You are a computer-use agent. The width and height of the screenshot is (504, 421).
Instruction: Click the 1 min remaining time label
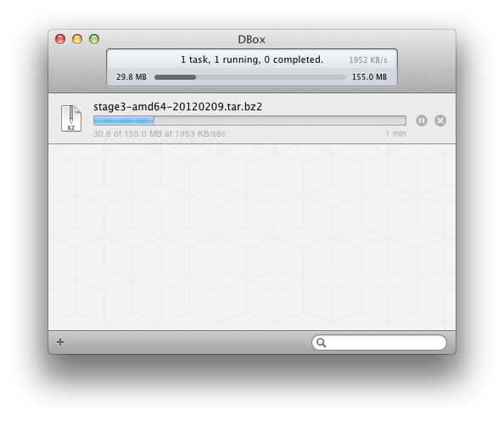point(395,134)
